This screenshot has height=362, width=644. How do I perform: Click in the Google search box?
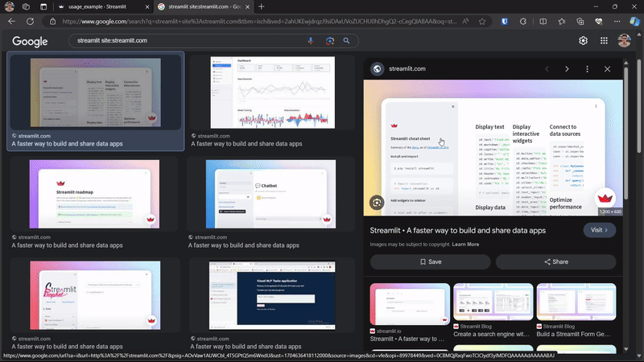185,40
